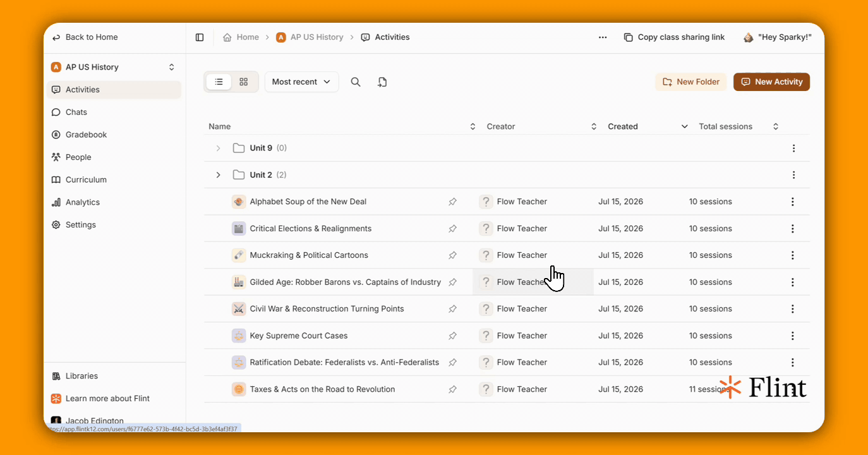This screenshot has height=455, width=868.
Task: Create a New Folder
Action: [x=691, y=82]
